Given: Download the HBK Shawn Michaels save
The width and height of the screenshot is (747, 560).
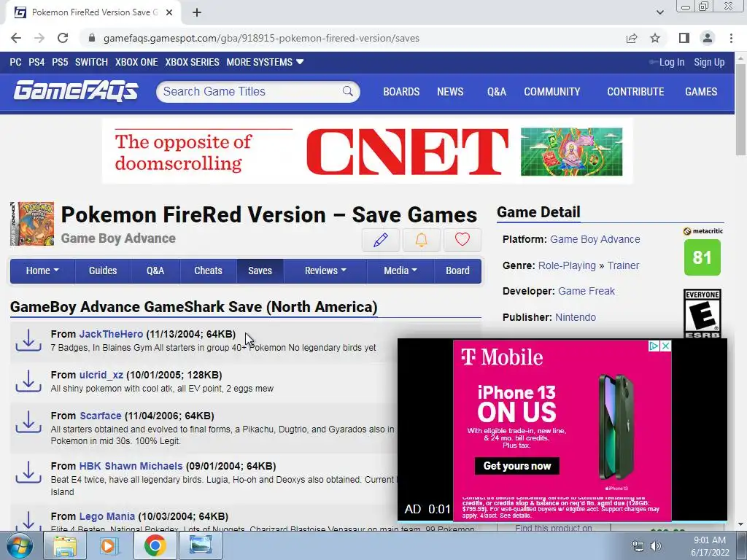Looking at the screenshot, I should click(28, 472).
